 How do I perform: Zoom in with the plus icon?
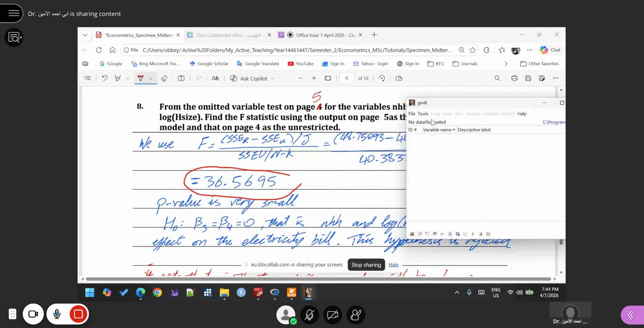tap(314, 78)
